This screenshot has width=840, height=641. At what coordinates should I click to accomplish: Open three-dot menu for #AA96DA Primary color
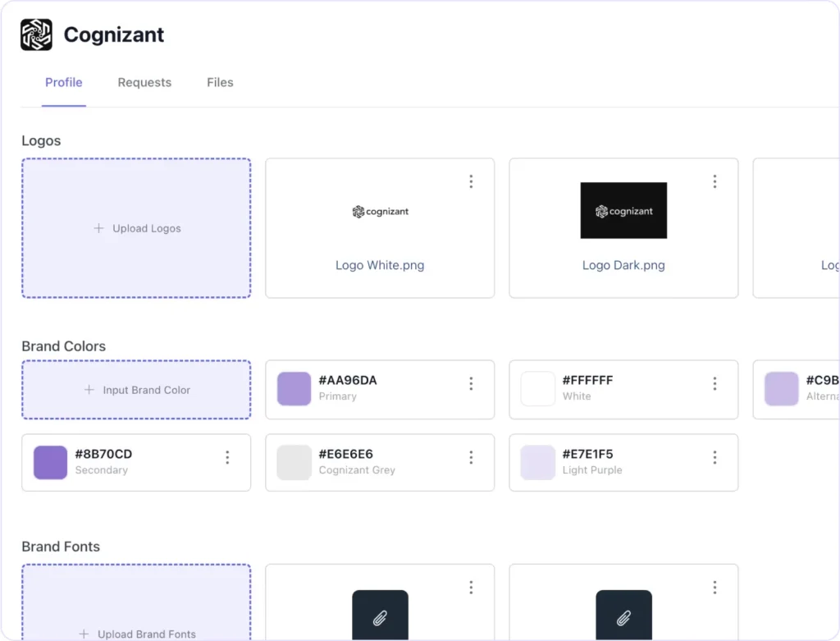[471, 383]
